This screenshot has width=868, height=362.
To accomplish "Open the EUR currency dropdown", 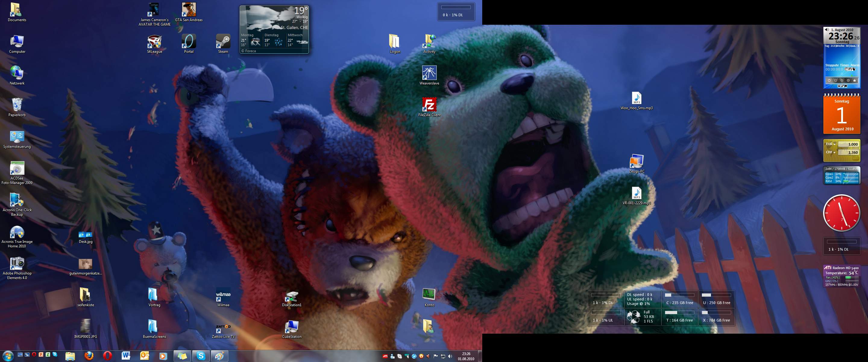I will (x=831, y=144).
